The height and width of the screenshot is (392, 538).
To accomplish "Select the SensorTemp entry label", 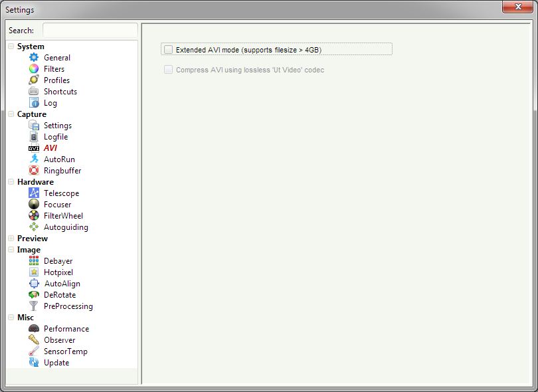I will (x=66, y=351).
